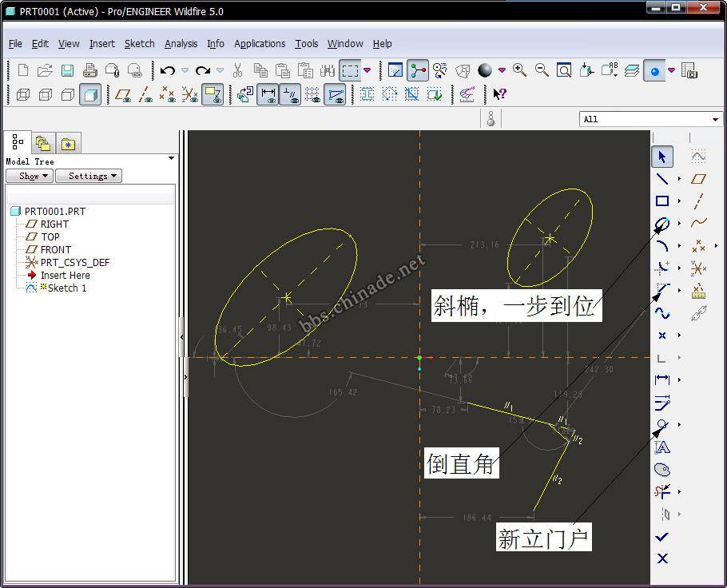
Task: Expand the Rectangle tool flyout arrow
Action: tap(679, 201)
